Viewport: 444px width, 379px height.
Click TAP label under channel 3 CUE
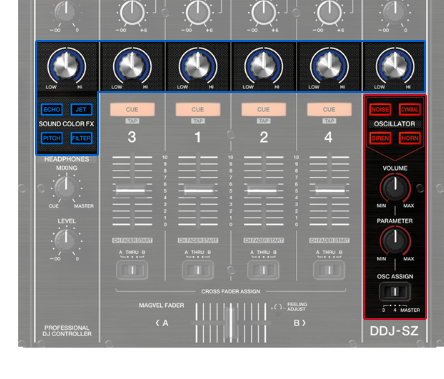(132, 121)
